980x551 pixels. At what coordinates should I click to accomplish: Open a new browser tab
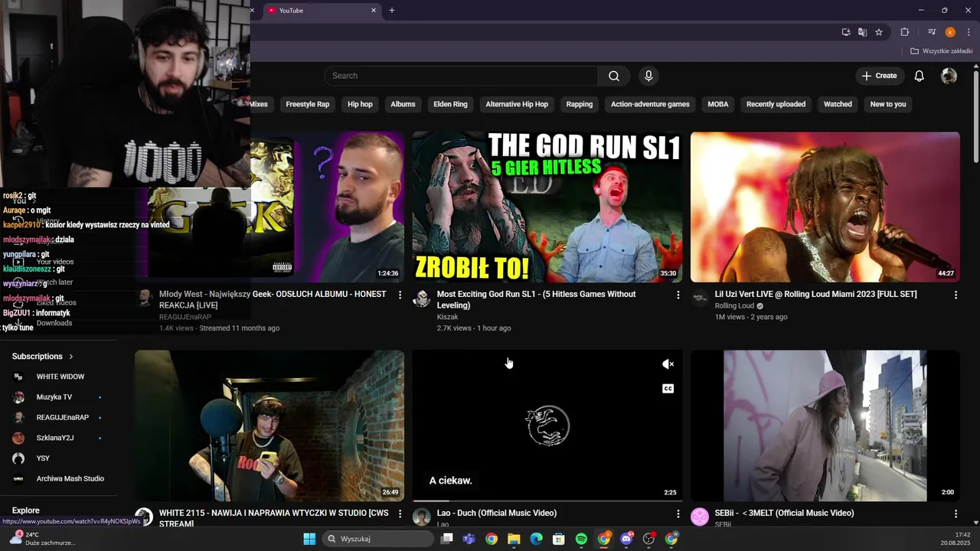[392, 11]
